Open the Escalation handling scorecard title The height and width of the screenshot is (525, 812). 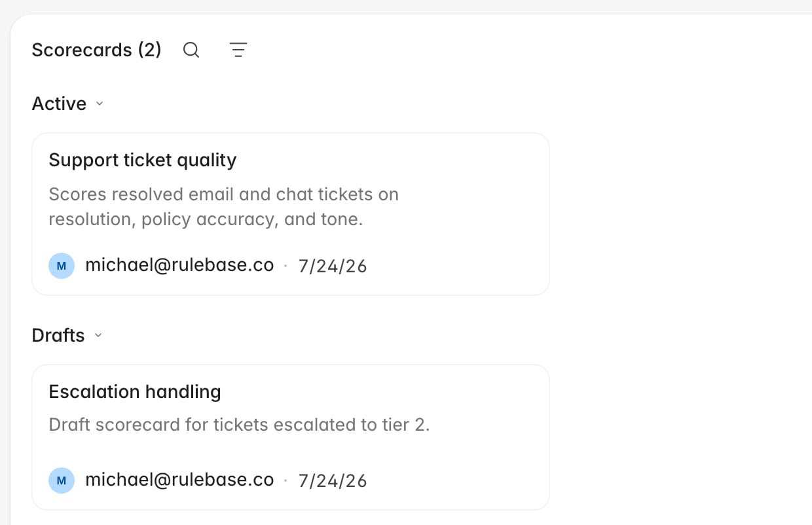(135, 391)
